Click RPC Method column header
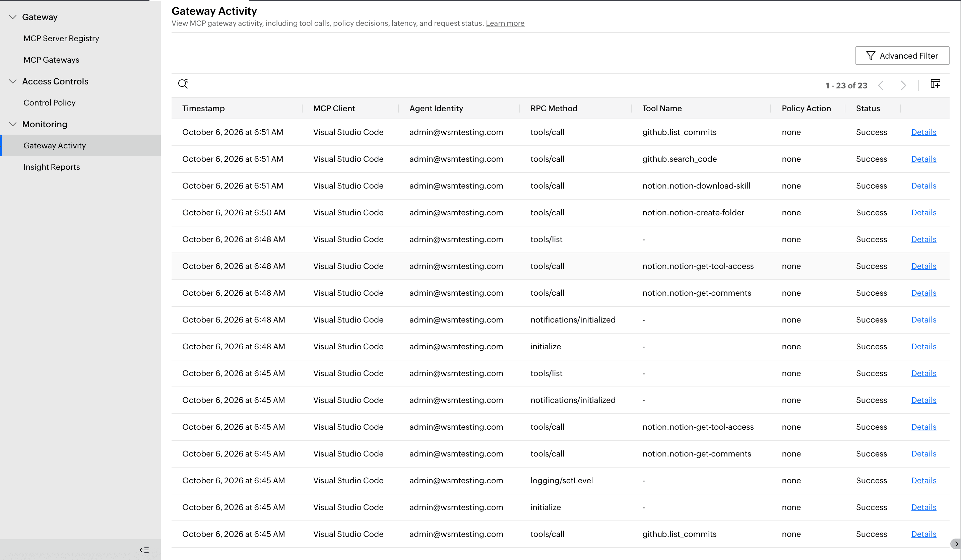Viewport: 961px width, 560px height. click(x=554, y=108)
